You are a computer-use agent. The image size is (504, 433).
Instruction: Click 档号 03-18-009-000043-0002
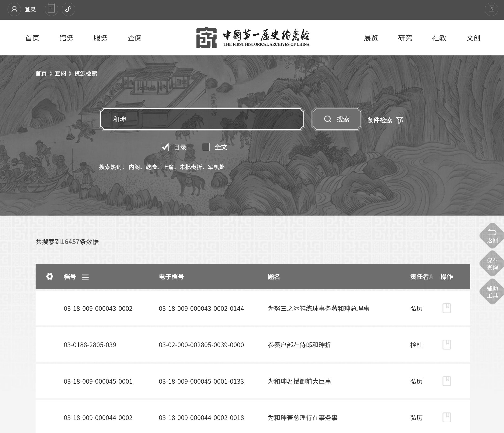(x=98, y=308)
